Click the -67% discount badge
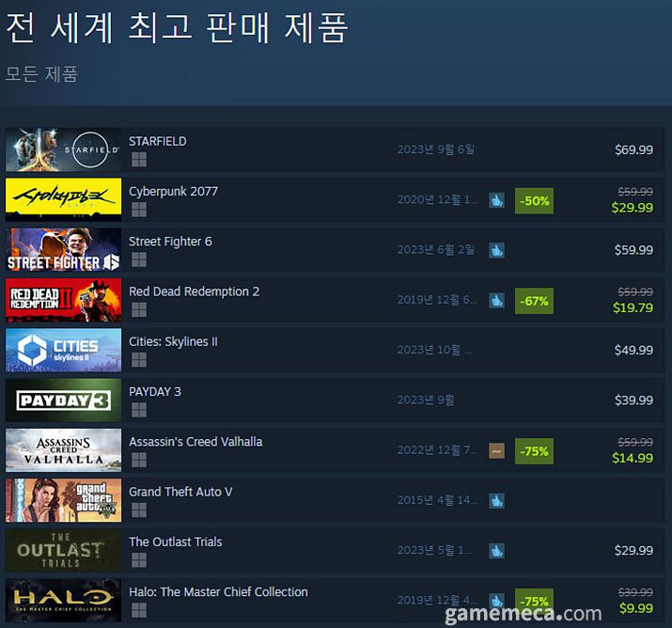This screenshot has height=628, width=672. click(x=534, y=301)
